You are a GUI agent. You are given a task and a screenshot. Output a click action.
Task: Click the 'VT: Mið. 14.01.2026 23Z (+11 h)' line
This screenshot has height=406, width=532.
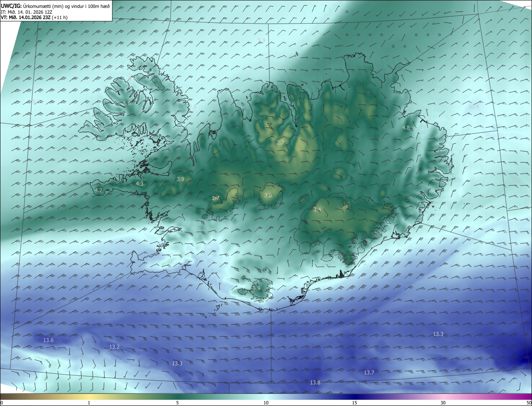pyautogui.click(x=34, y=17)
